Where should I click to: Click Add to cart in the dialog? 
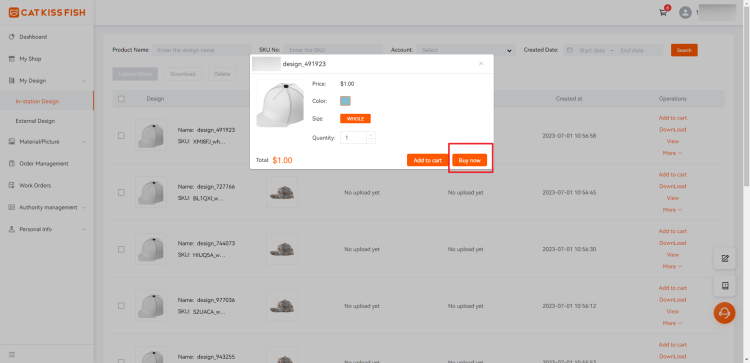[x=427, y=160]
